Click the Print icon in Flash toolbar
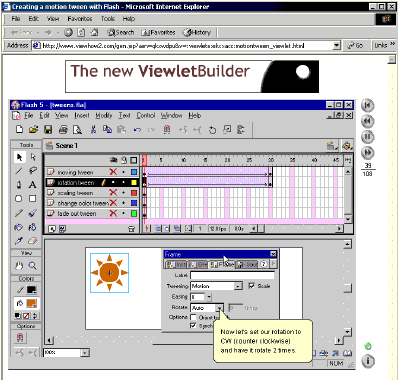Image resolution: width=398 pixels, height=380 pixels. [63, 129]
